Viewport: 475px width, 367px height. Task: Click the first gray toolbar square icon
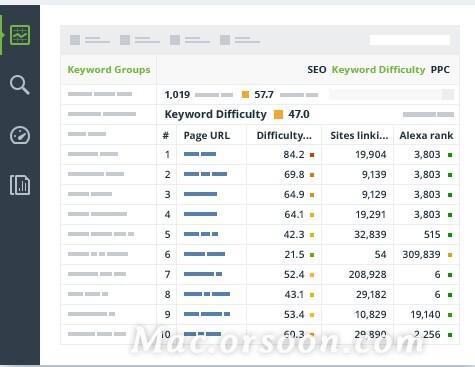[x=75, y=40]
